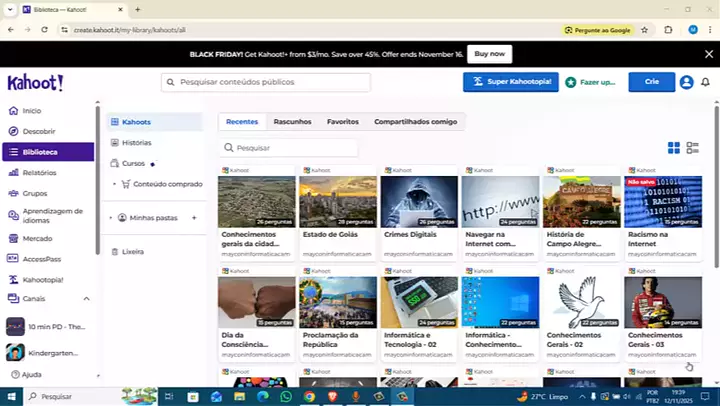Expand the Conteúdo comprado tree item
Image resolution: width=720 pixels, height=406 pixels.
116,184
